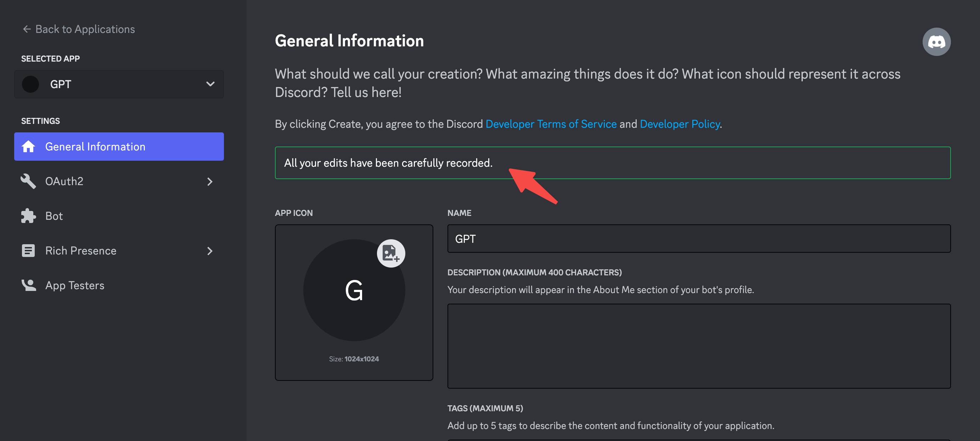The width and height of the screenshot is (980, 441).
Task: Select General Information in settings
Action: coord(119,147)
